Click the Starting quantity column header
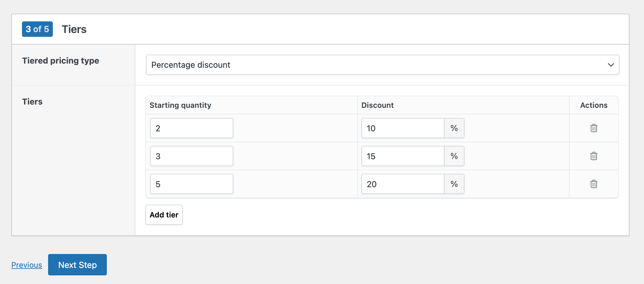Image resolution: width=644 pixels, height=284 pixels. [x=180, y=105]
